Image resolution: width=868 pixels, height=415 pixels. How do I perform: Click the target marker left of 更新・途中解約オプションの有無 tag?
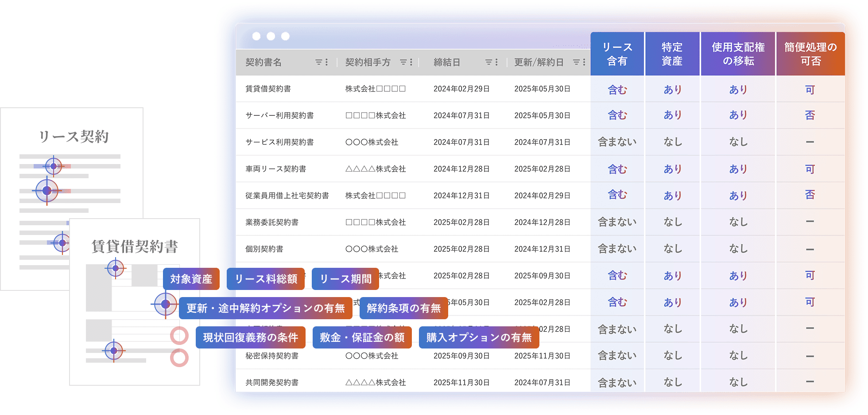pyautogui.click(x=165, y=304)
